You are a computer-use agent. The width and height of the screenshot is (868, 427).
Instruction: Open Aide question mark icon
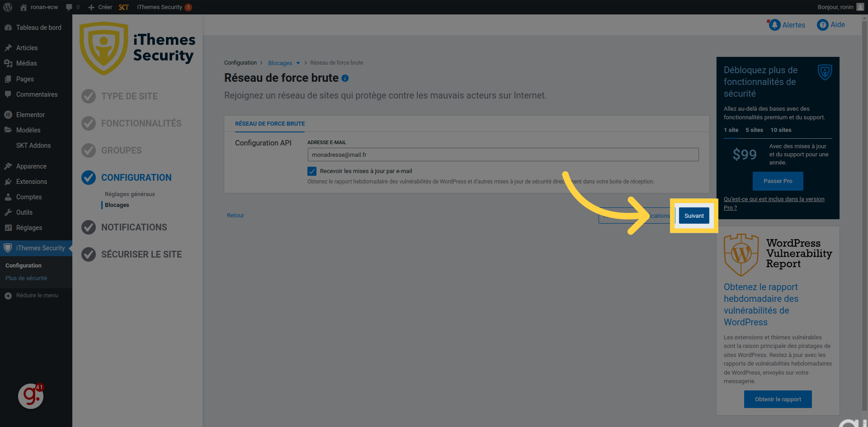(822, 25)
